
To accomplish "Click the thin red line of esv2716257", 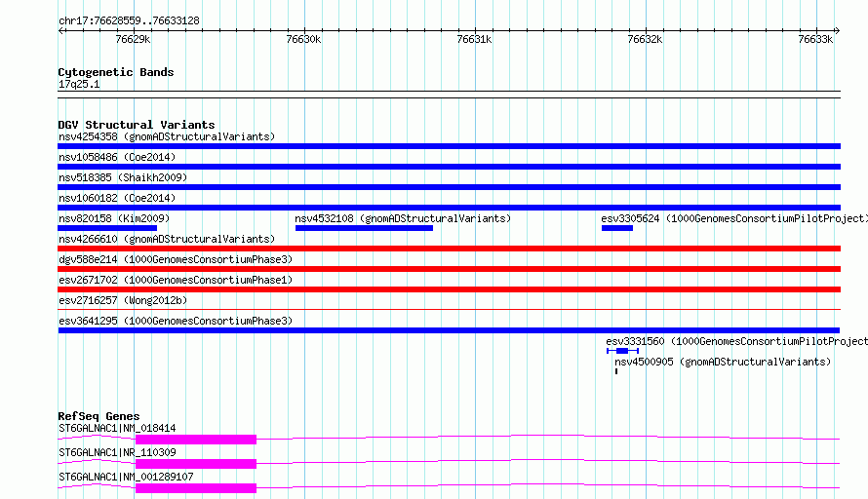I will coord(449,309).
